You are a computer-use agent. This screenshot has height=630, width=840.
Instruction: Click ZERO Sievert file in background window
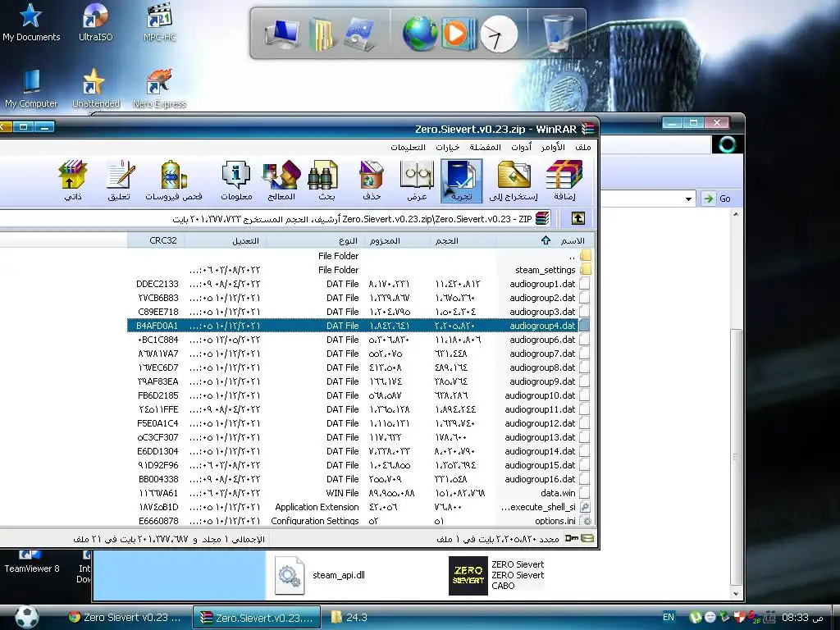tap(496, 575)
